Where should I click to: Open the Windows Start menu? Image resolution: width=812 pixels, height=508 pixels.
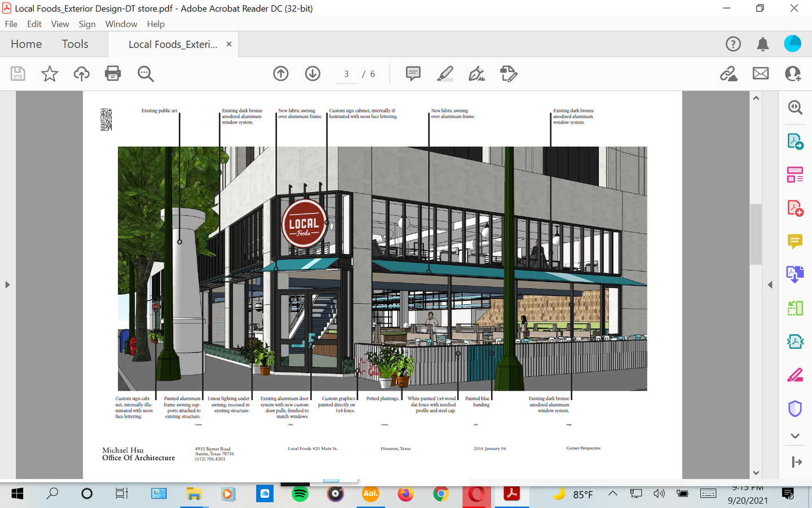click(x=17, y=494)
